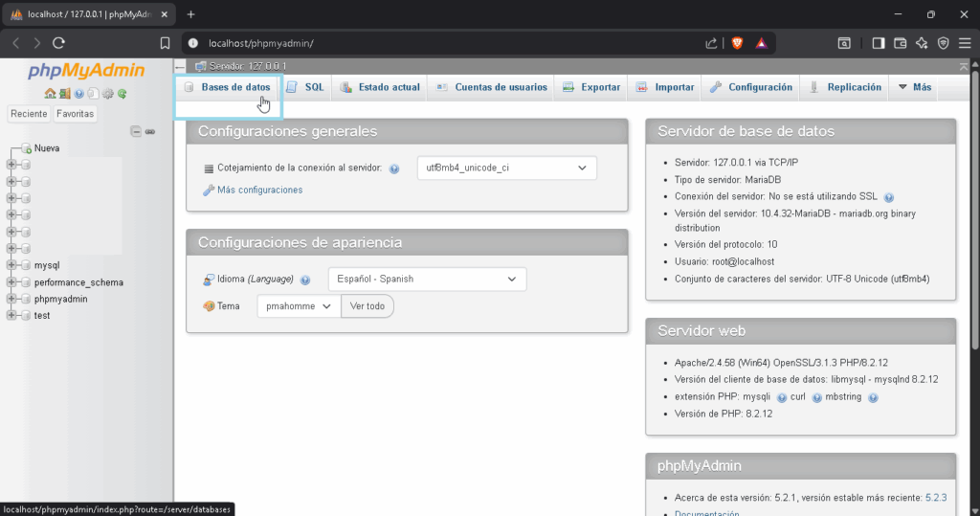
Task: Click the Favoritas button
Action: tap(75, 114)
